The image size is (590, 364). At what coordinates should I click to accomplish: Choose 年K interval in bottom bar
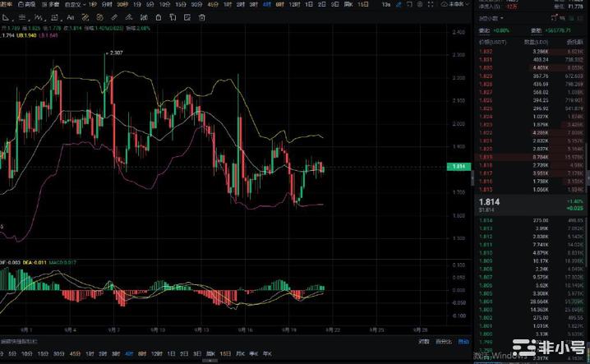pos(267,354)
